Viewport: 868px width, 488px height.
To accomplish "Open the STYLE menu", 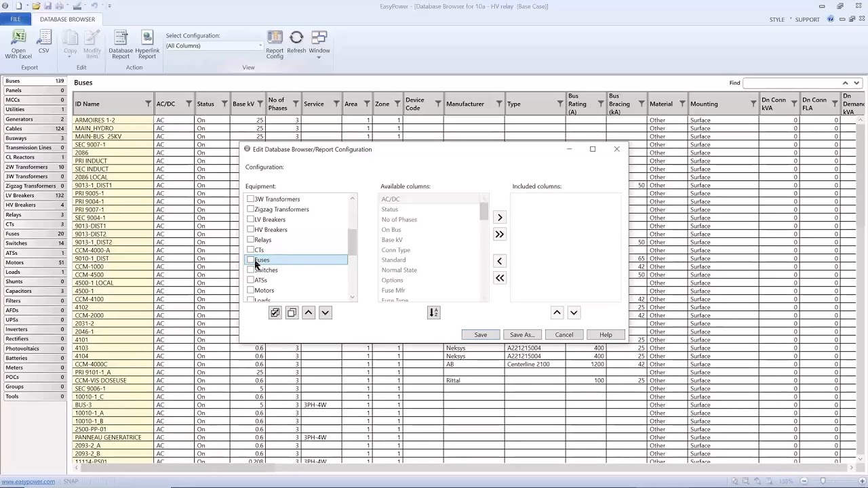I will pyautogui.click(x=777, y=20).
